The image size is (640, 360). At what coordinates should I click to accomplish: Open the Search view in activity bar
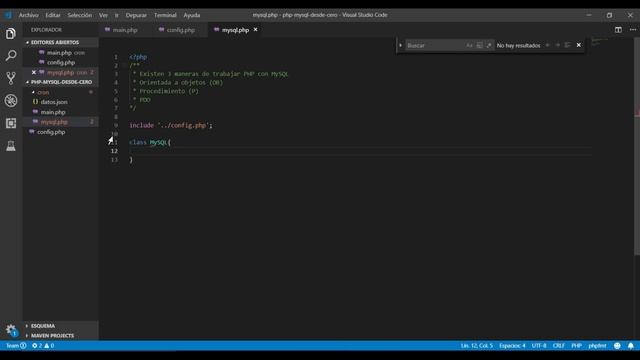(11, 56)
